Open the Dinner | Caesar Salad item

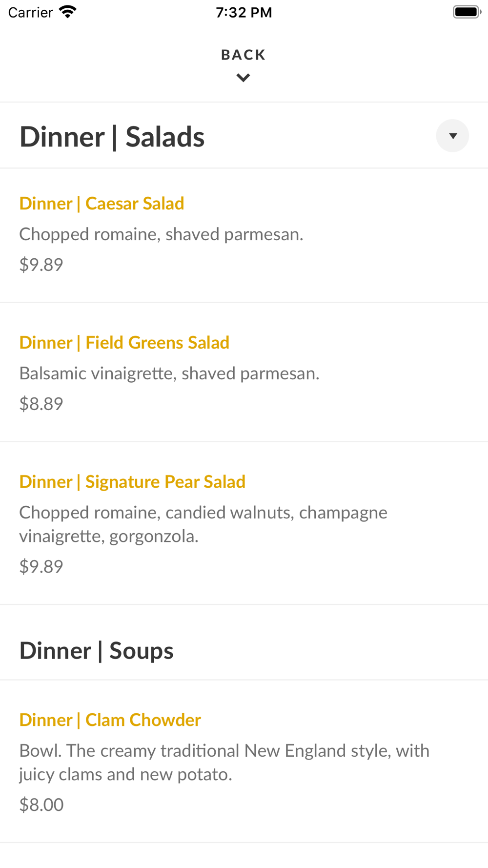coord(102,204)
